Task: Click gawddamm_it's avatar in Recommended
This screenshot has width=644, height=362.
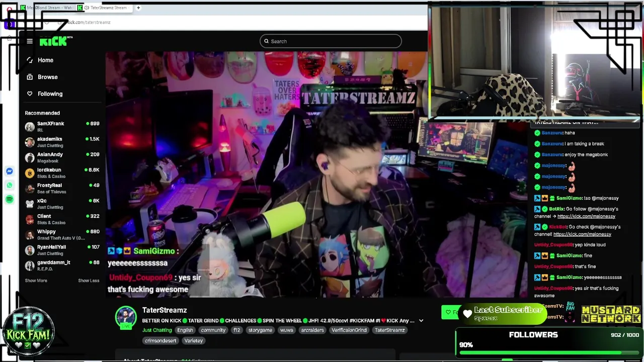Action: [x=30, y=265]
